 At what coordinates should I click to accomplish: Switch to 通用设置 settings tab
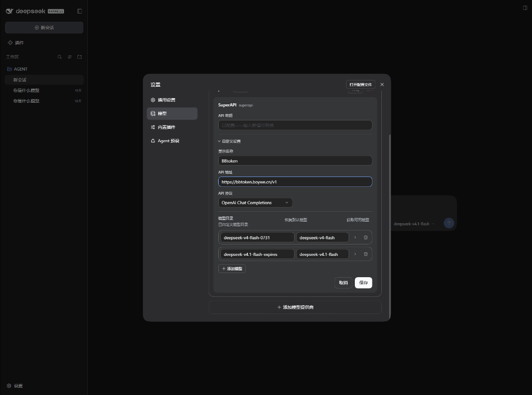point(172,100)
